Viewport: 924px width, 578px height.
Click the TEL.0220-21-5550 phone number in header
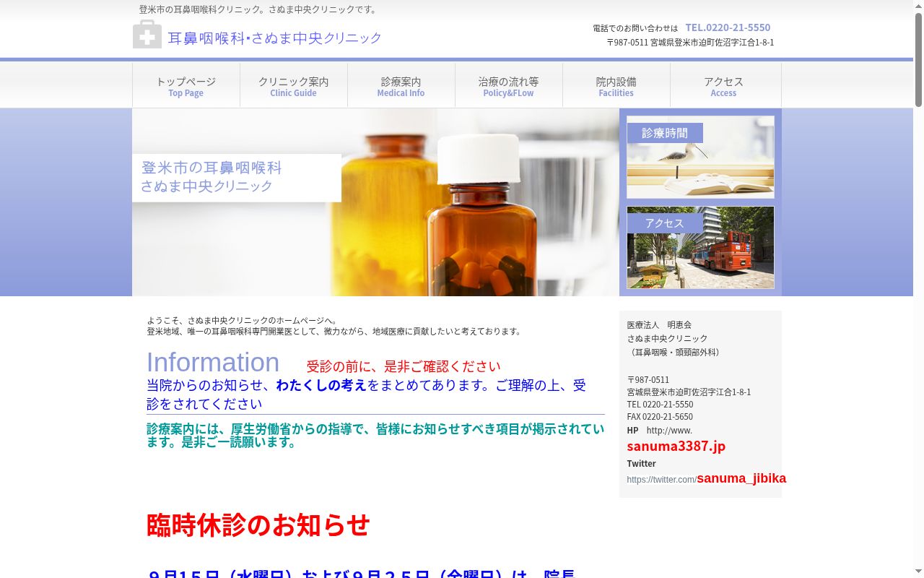pos(728,27)
